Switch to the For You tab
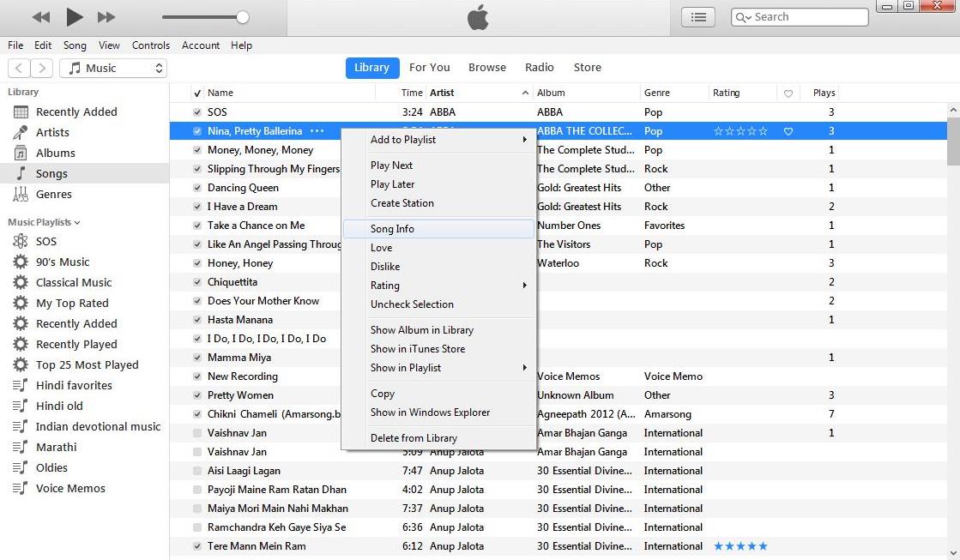Image resolution: width=960 pixels, height=560 pixels. 429,68
